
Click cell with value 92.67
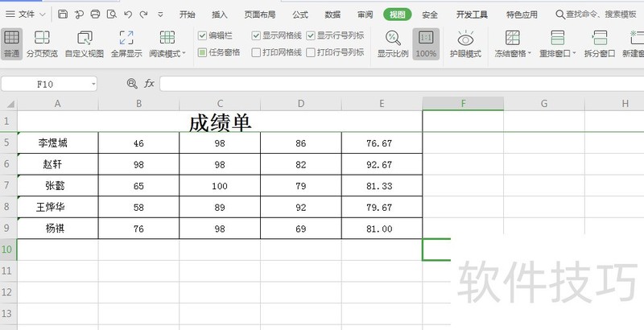(x=382, y=164)
